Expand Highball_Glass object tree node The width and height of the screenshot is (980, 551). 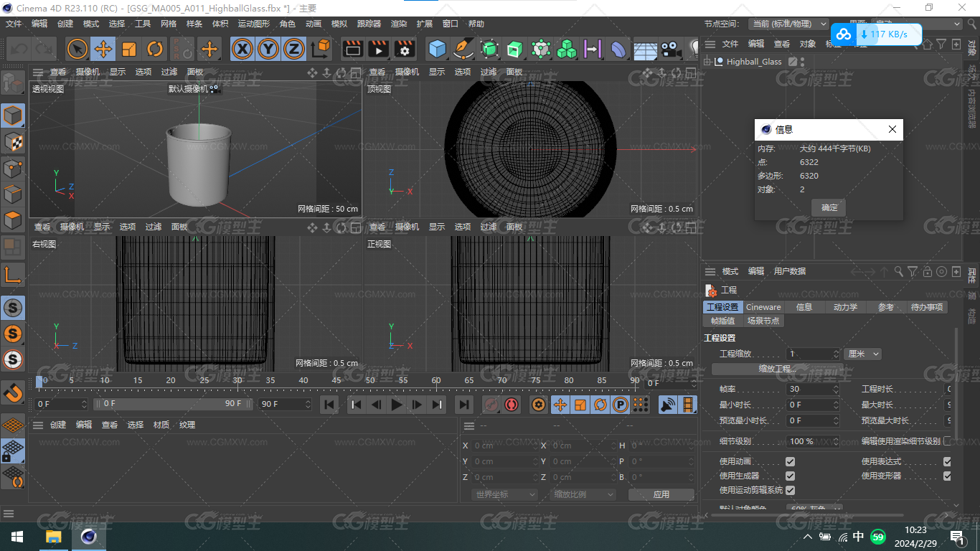pos(707,62)
